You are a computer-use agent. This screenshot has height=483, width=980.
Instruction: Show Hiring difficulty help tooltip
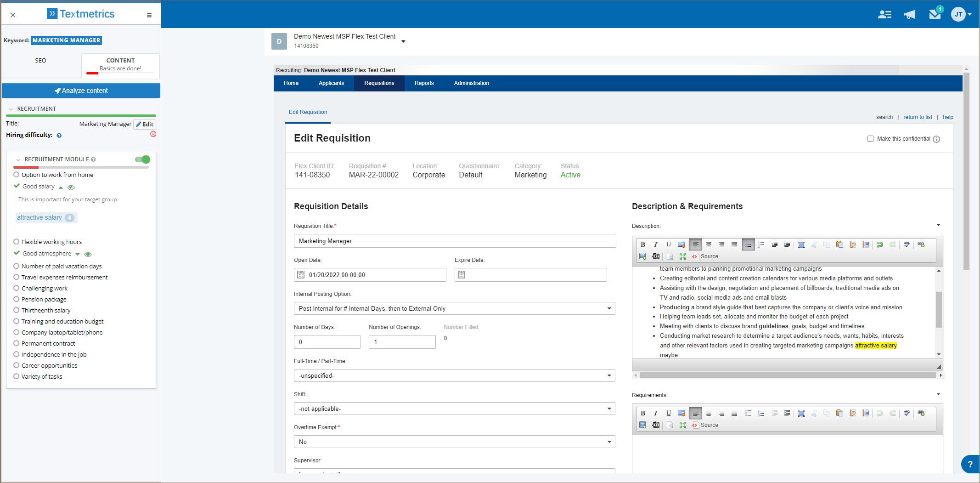[x=59, y=136]
